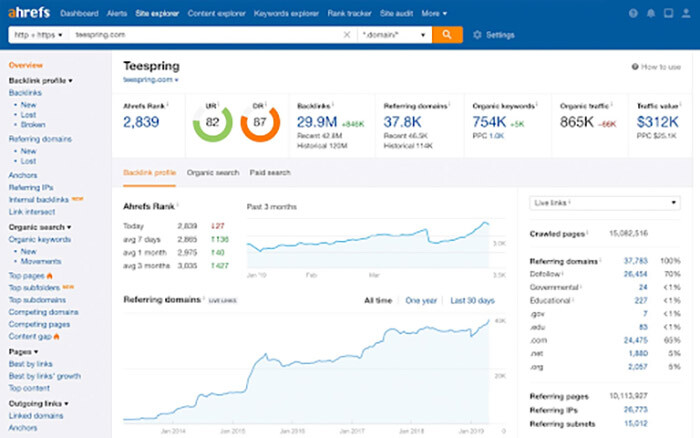Show Last 30 days referring domains chart
The width and height of the screenshot is (700, 438).
(x=472, y=300)
